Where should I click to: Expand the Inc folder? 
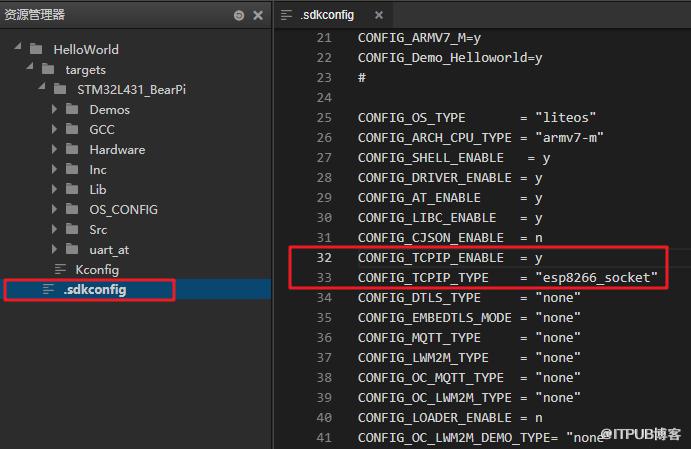click(x=54, y=169)
